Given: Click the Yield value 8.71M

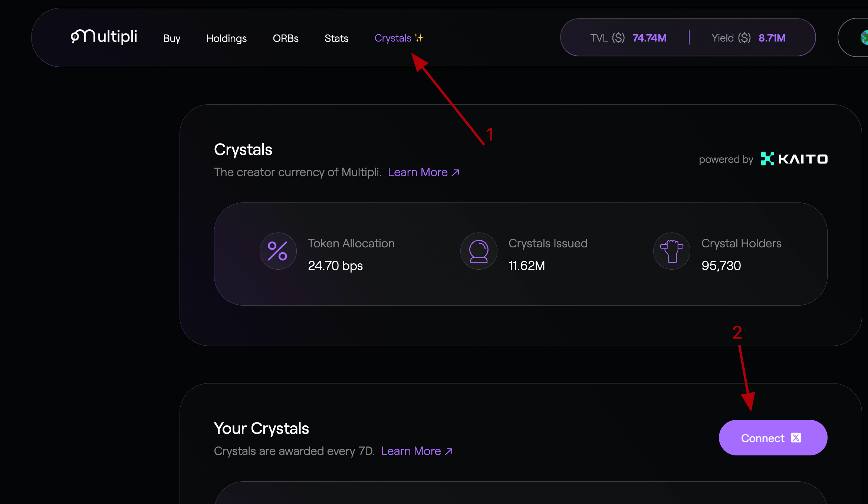Looking at the screenshot, I should (772, 38).
